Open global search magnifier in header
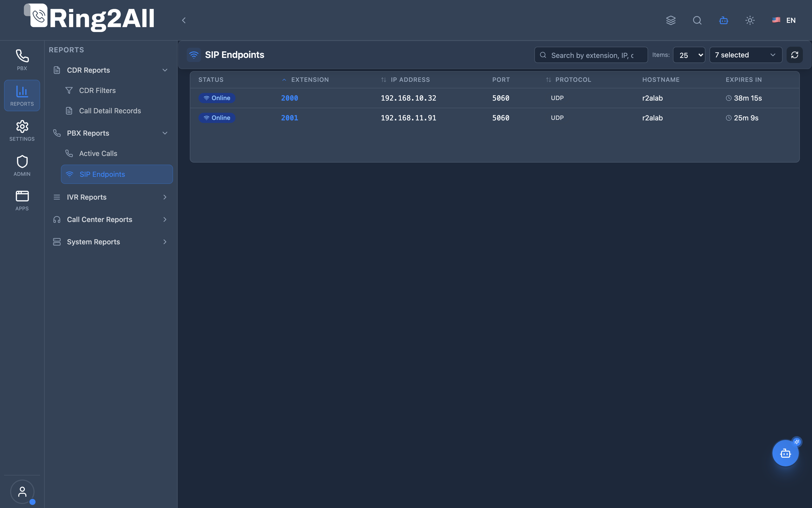The width and height of the screenshot is (812, 508). (697, 21)
